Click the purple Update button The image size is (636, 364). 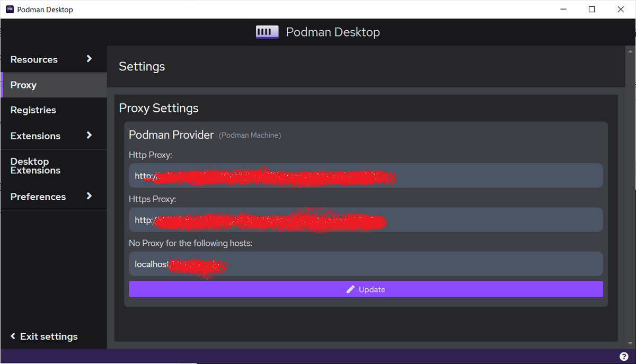coord(366,289)
